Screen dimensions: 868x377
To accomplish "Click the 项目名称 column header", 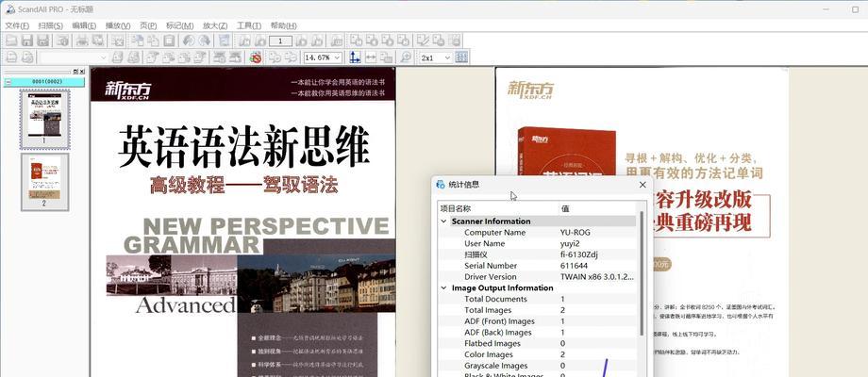I will (498, 208).
